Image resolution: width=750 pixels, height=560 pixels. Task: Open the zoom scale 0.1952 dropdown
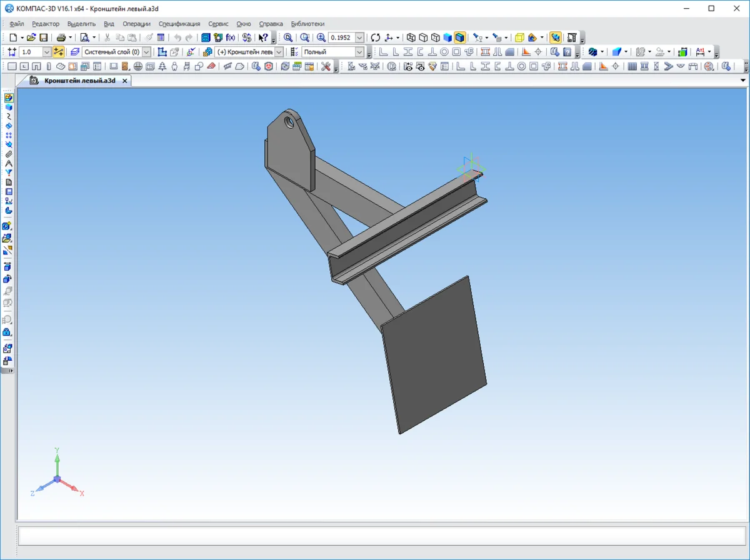pos(359,37)
